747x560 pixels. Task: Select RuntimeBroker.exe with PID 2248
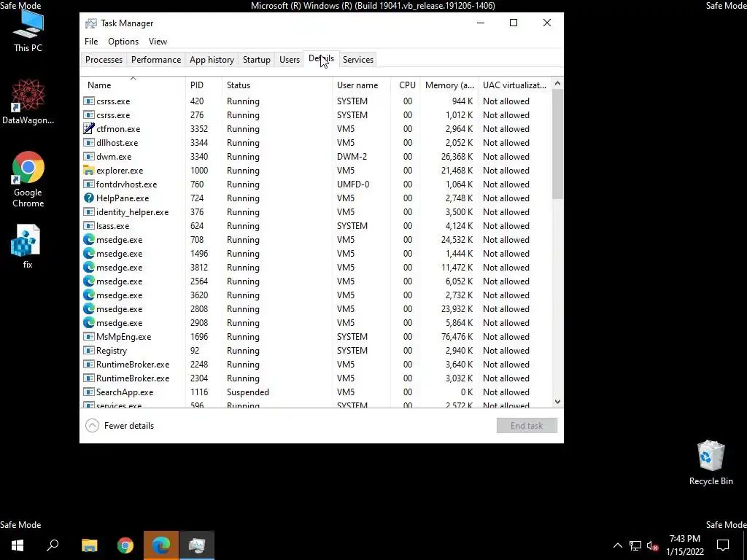pos(317,365)
